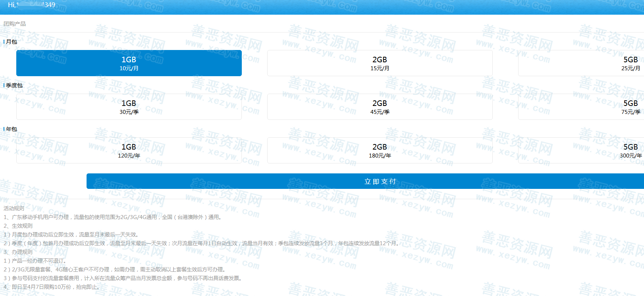Select the 1GB 10元/月 monthly package
Screen dimensions: 644x296
click(x=129, y=63)
